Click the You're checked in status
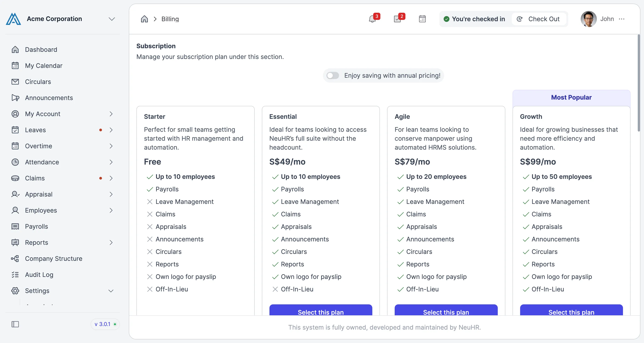Image resolution: width=644 pixels, height=343 pixels. coord(474,19)
